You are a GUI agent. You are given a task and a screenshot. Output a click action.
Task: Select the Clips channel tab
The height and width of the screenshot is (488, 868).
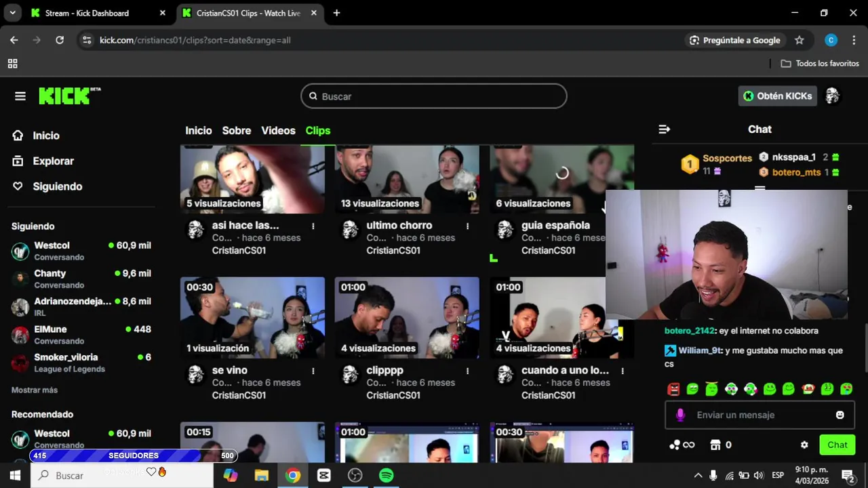[x=318, y=130]
